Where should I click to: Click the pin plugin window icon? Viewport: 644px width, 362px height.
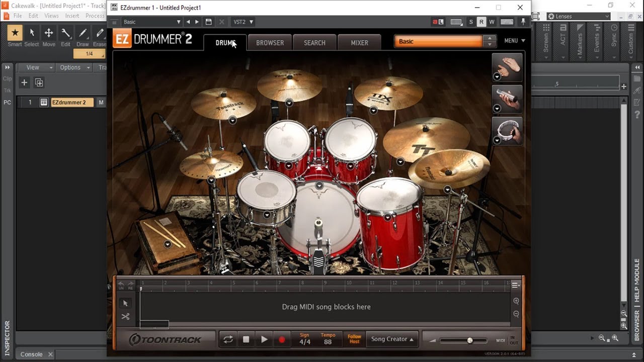click(x=523, y=22)
